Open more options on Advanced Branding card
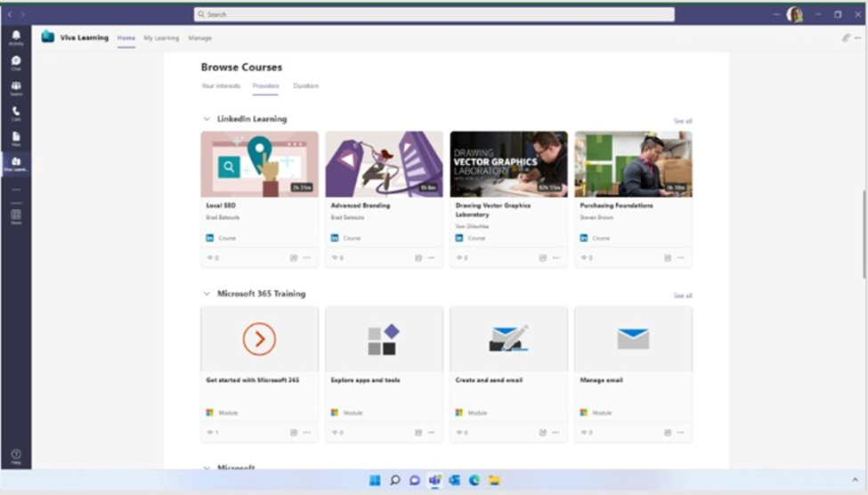This screenshot has height=495, width=868. coord(431,257)
